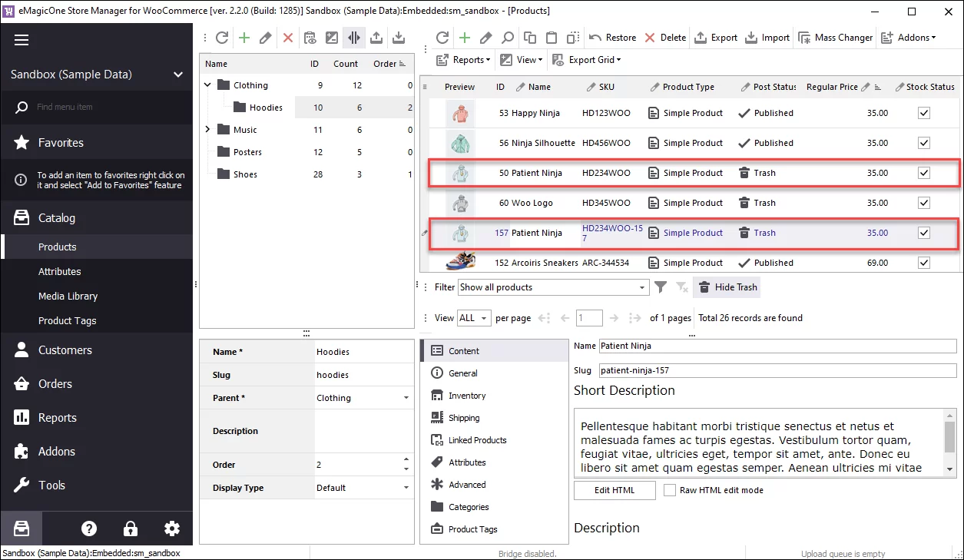The width and height of the screenshot is (964, 560).
Task: Toggle stock status checkbox for Happy Ninja
Action: coord(924,113)
